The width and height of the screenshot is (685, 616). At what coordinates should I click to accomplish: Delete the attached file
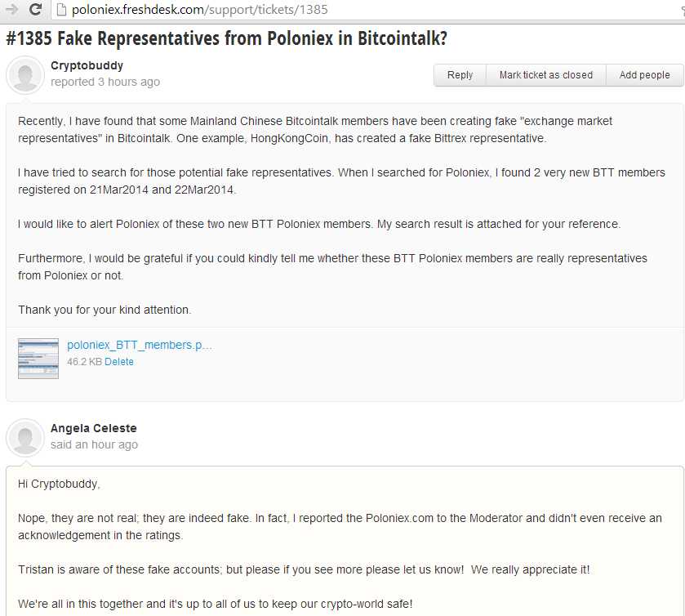119,362
